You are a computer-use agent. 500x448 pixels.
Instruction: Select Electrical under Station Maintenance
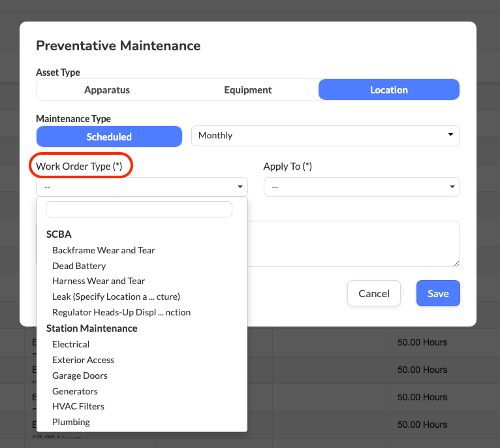tap(70, 344)
